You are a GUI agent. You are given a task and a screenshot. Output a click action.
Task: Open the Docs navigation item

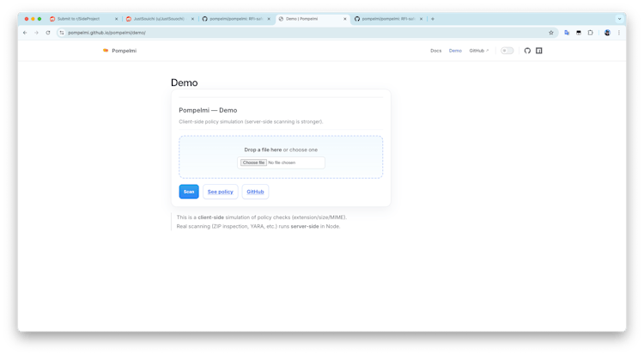click(435, 51)
